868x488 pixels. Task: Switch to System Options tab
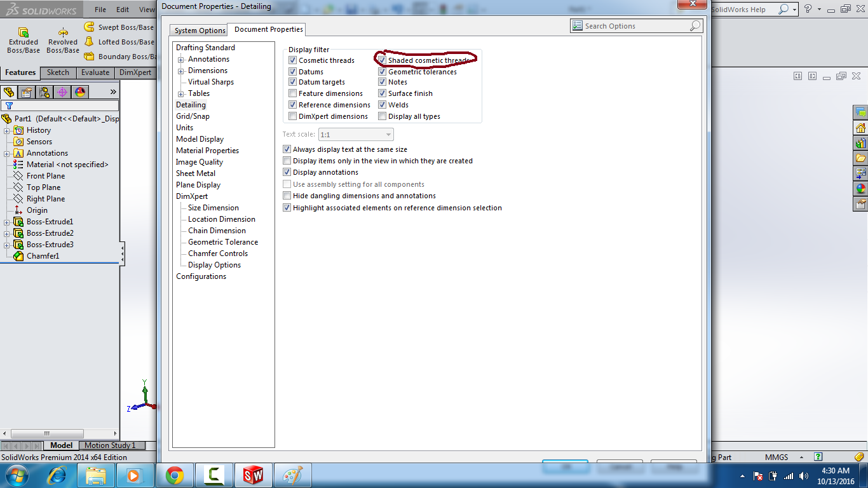pyautogui.click(x=200, y=30)
